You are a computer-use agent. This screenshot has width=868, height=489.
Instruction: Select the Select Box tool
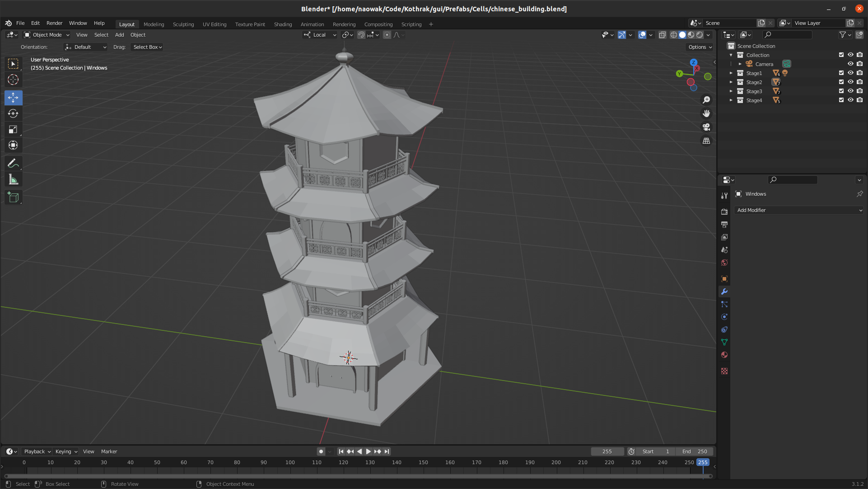13,64
